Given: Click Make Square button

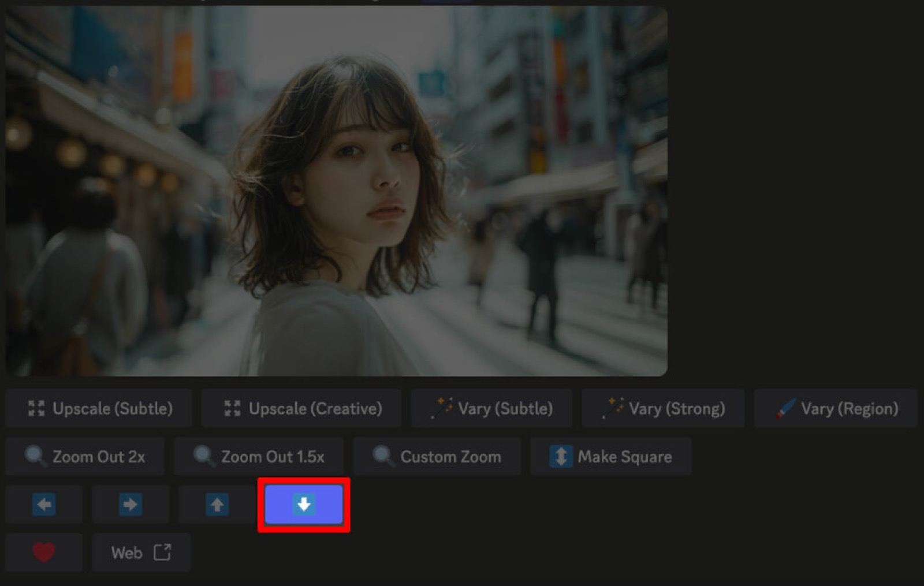Looking at the screenshot, I should click(x=610, y=456).
